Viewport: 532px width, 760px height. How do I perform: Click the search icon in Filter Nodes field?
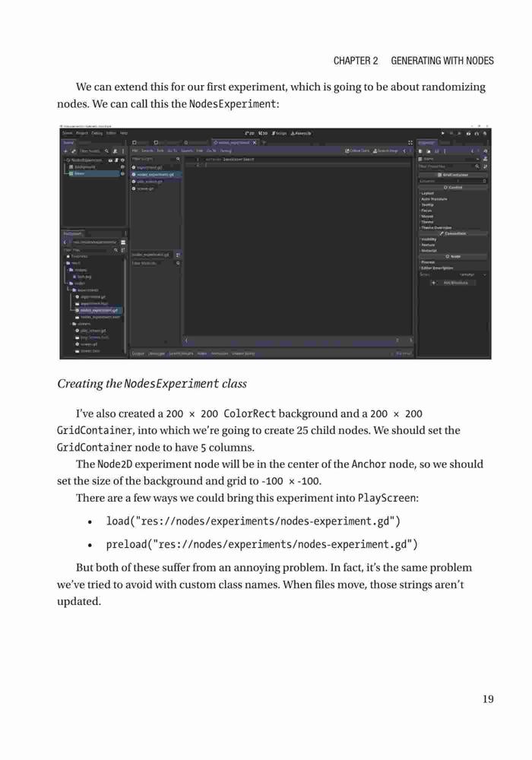106,151
